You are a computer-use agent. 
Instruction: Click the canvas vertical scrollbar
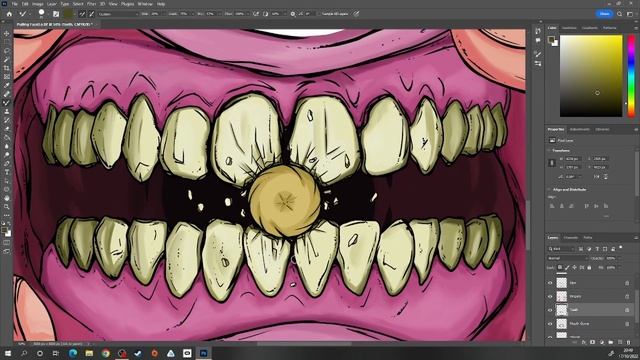click(529, 224)
